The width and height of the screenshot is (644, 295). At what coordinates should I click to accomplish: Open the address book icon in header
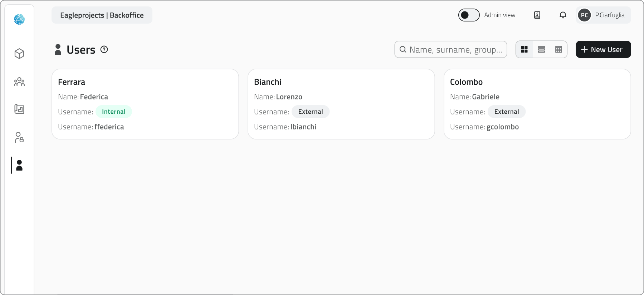point(537,15)
